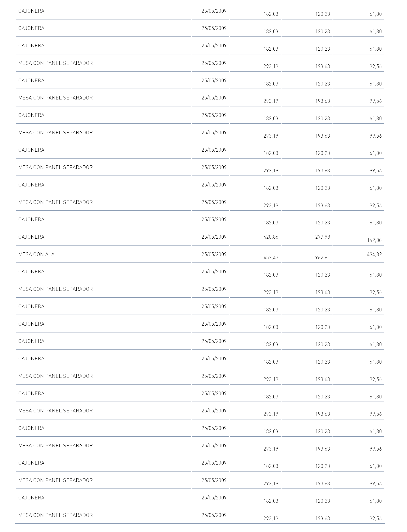
Task: Click the 142,88 cell
Action: 374,240
